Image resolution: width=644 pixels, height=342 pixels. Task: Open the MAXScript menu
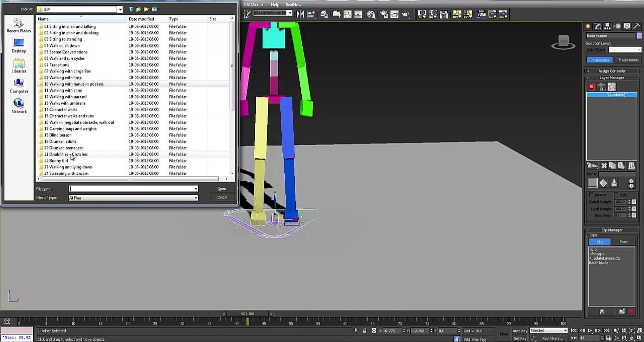254,4
